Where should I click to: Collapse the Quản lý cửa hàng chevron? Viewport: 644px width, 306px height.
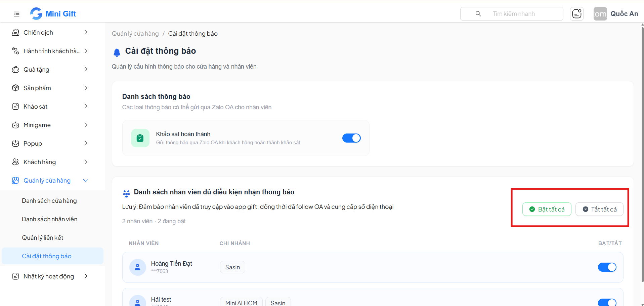coord(86,181)
